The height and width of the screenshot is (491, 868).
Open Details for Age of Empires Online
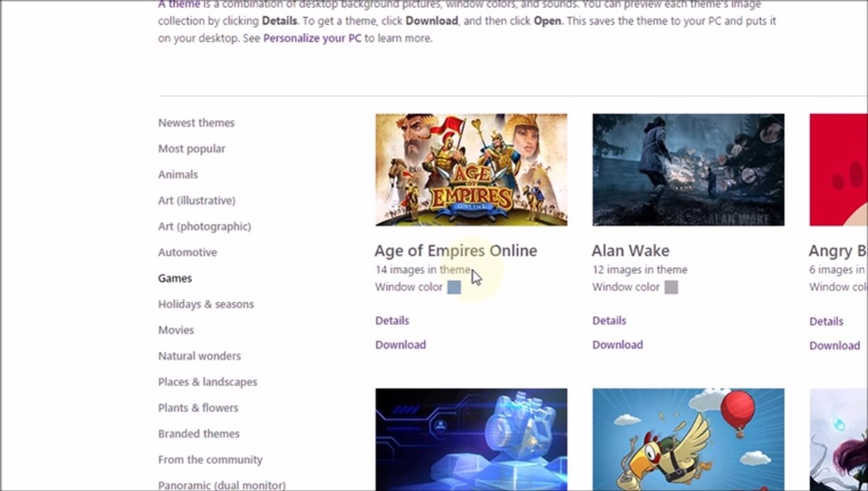(392, 321)
